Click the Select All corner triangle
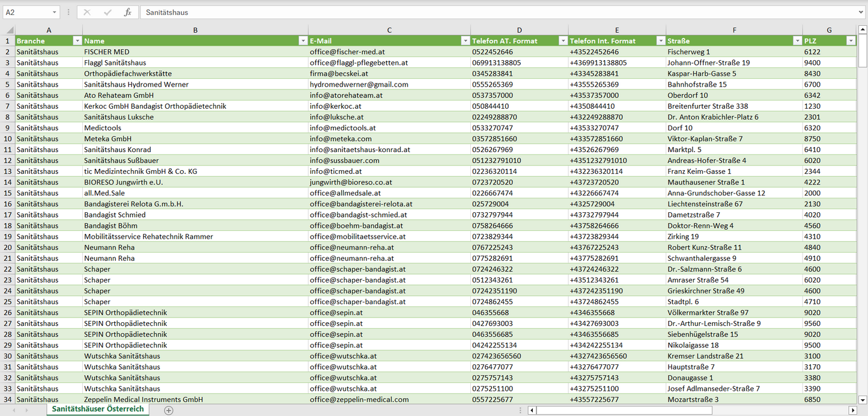This screenshot has height=416, width=868. coord(9,30)
